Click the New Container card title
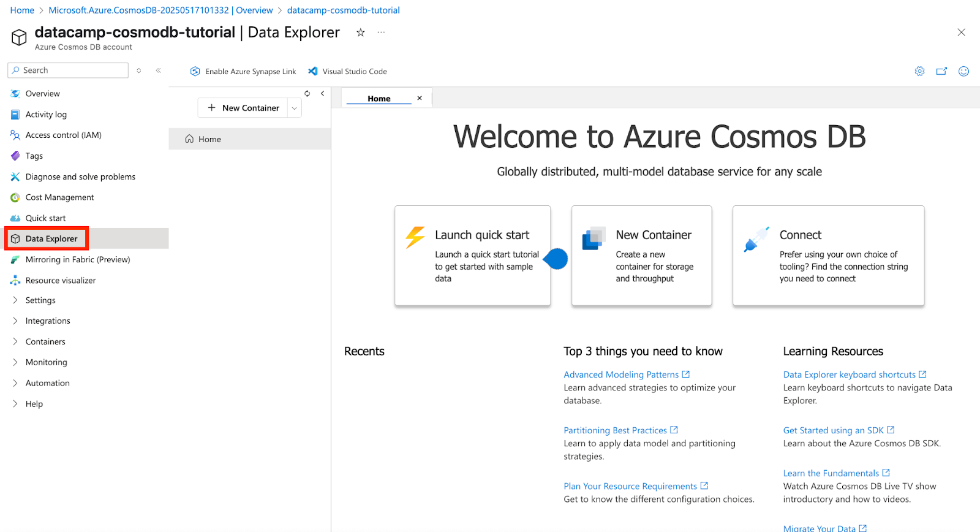 click(654, 235)
